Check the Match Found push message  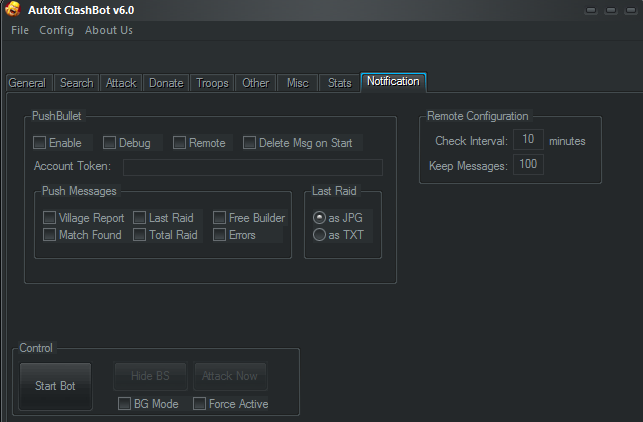[x=49, y=235]
